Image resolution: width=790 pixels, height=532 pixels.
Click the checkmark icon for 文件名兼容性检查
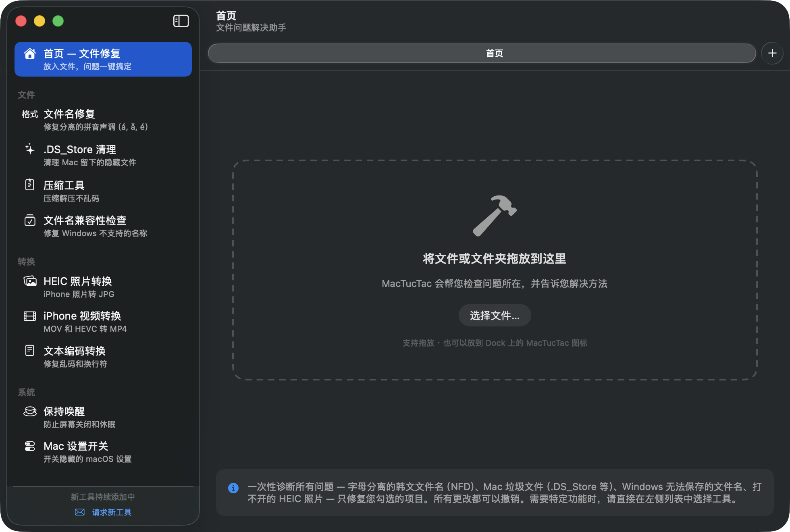[x=30, y=220]
